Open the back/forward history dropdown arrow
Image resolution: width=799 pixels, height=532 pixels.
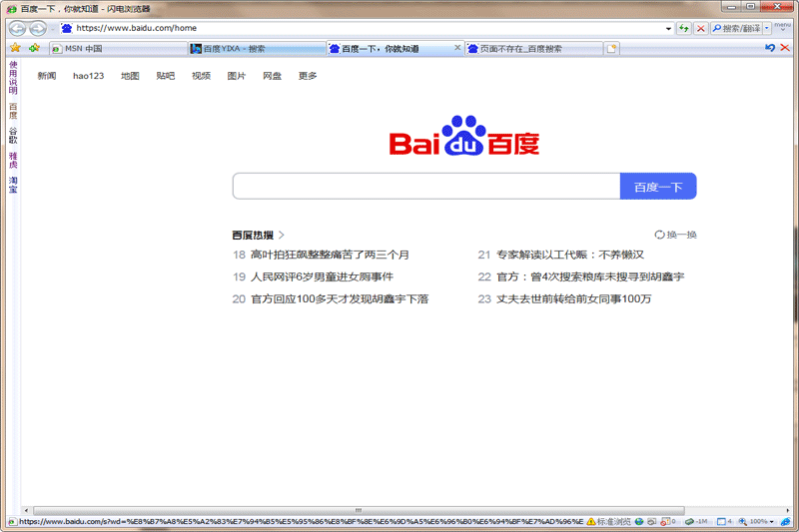click(x=53, y=29)
